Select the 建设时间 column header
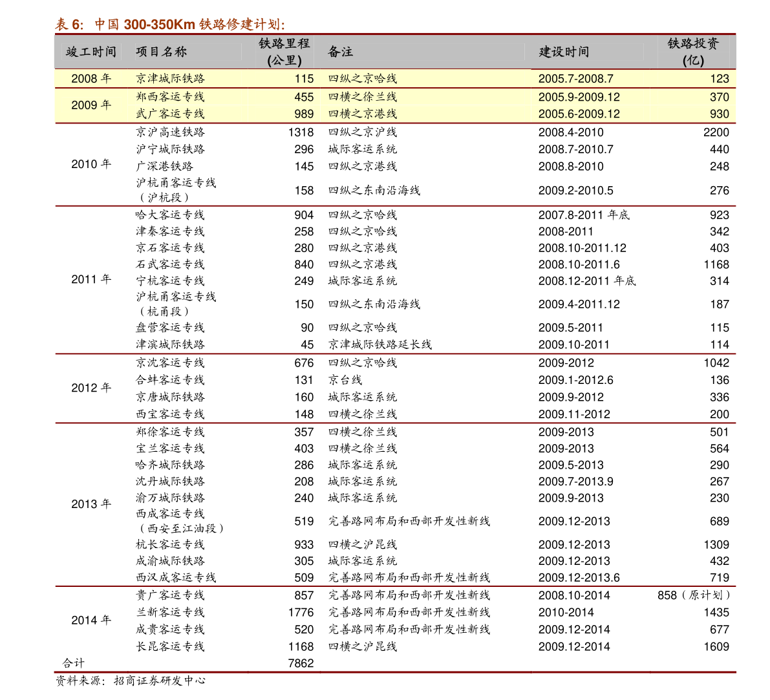This screenshot has height=700, width=770. 564,52
